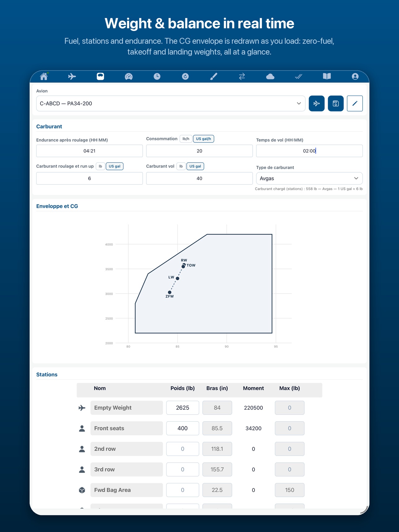Set Carburant vol unit to US gal
The height and width of the screenshot is (532, 399).
tap(195, 166)
